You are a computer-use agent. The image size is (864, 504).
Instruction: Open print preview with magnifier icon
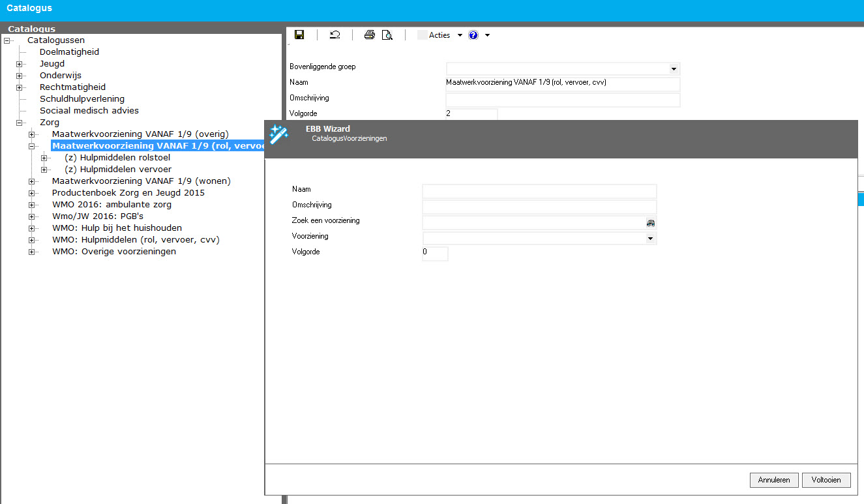pyautogui.click(x=387, y=35)
